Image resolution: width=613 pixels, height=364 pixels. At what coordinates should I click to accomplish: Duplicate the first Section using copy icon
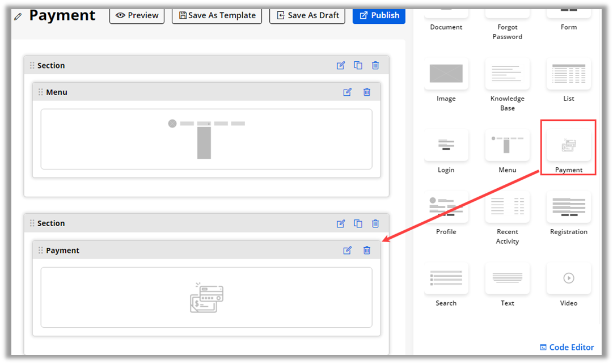[x=358, y=65]
